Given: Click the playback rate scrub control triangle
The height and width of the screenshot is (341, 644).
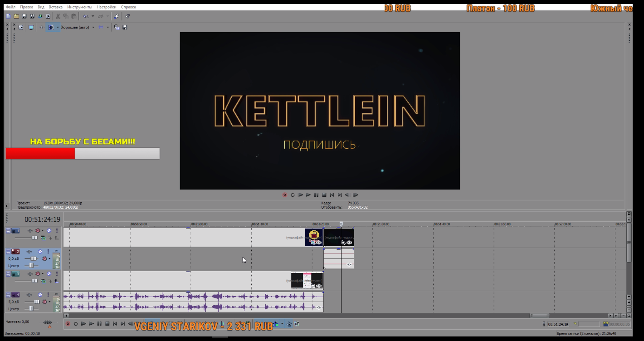Looking at the screenshot, I should pyautogui.click(x=49, y=326).
